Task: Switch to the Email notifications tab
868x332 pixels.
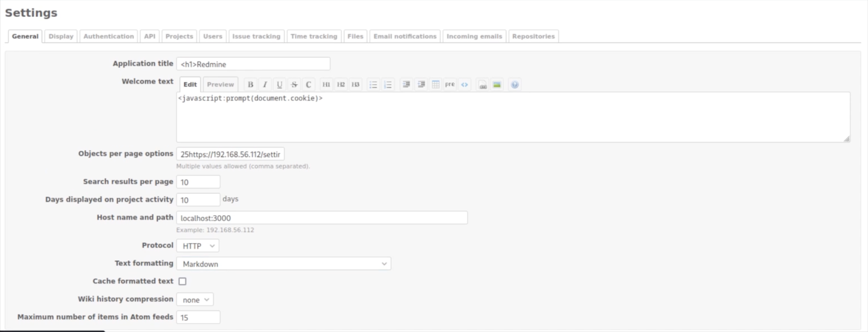Action: pyautogui.click(x=405, y=36)
